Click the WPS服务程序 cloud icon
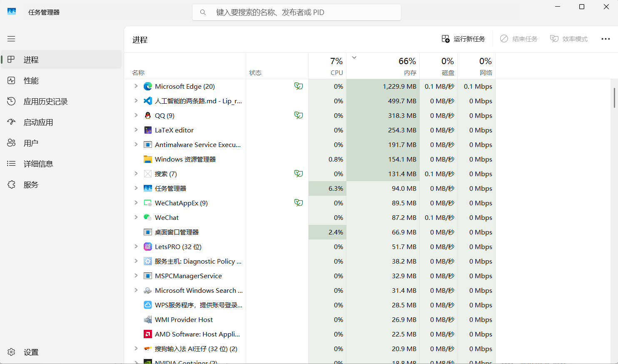 [x=148, y=305]
